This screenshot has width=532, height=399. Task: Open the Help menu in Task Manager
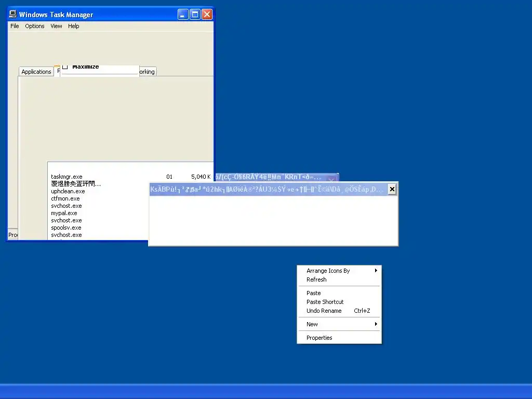click(x=74, y=26)
